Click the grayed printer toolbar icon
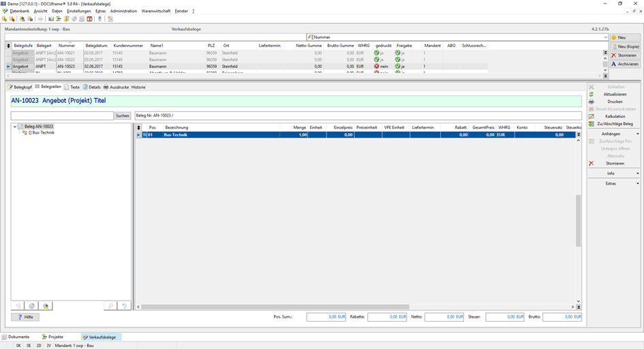The height and width of the screenshot is (349, 644). [40, 19]
